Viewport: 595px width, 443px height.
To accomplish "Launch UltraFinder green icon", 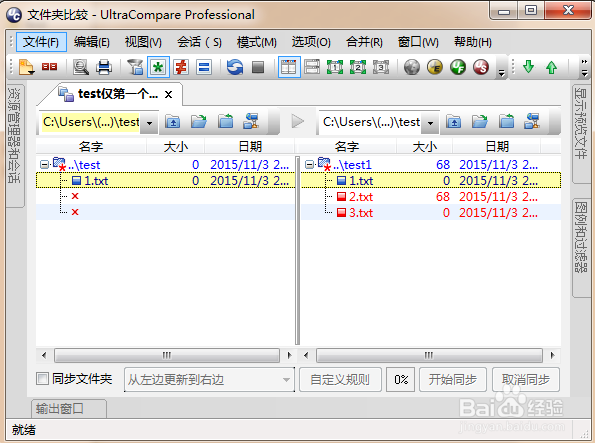I will point(458,67).
